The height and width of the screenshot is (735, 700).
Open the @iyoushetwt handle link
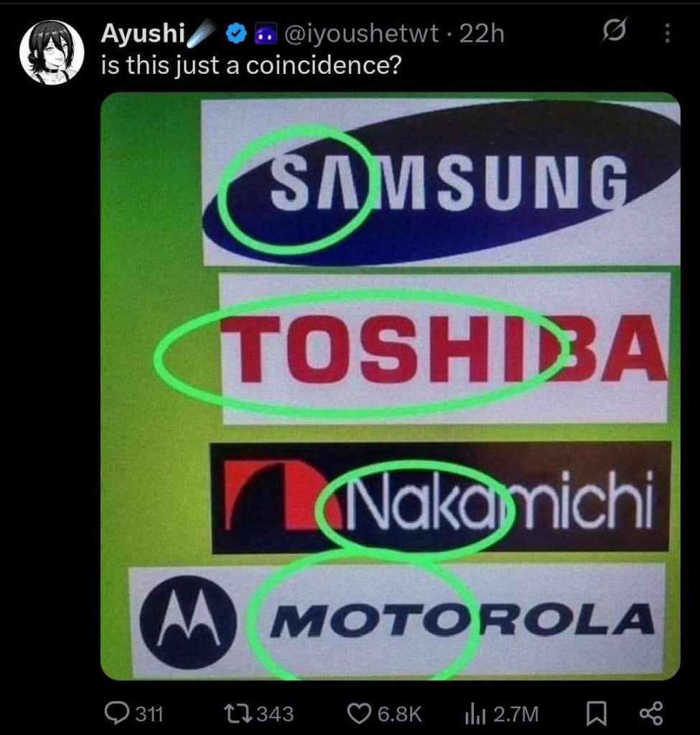pyautogui.click(x=360, y=34)
